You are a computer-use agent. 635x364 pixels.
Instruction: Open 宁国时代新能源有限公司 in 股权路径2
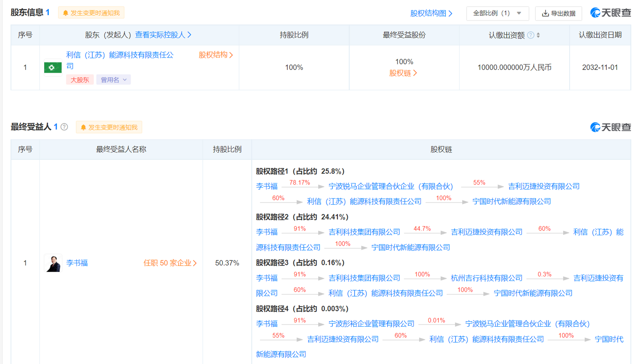point(411,247)
